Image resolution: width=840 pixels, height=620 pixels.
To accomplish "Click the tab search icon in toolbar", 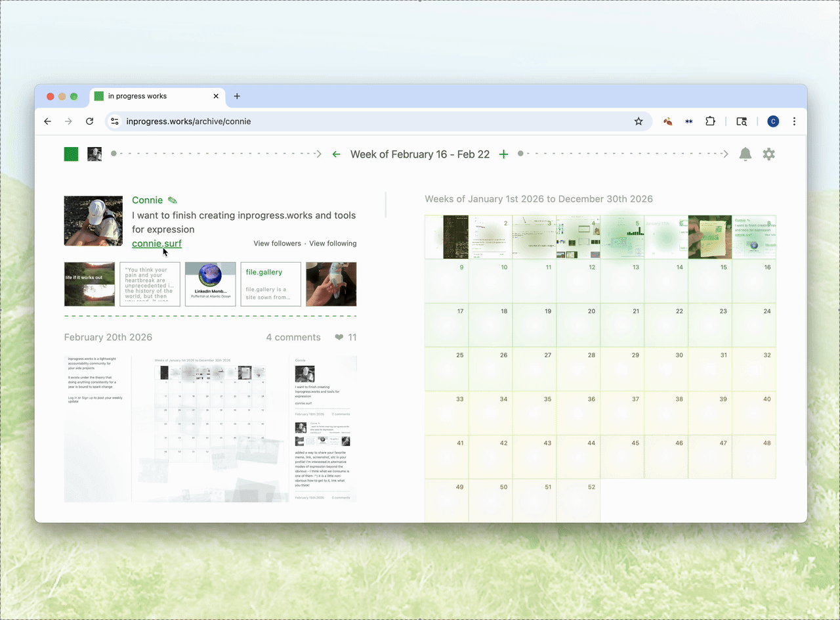I will tap(742, 122).
